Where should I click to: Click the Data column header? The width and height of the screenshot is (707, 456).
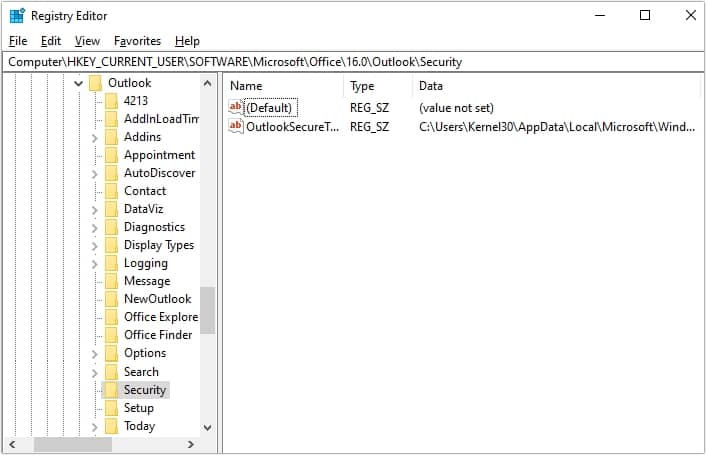[x=556, y=86]
